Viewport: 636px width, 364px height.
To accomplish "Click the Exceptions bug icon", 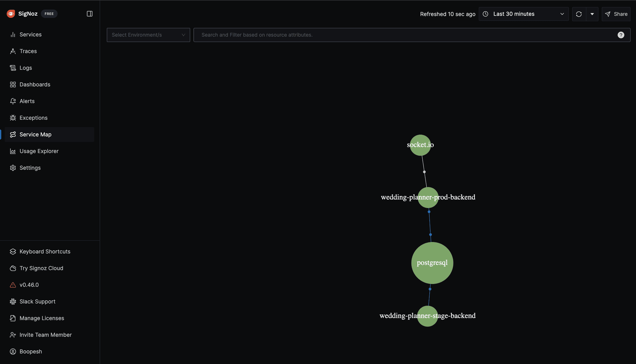I will pos(13,118).
